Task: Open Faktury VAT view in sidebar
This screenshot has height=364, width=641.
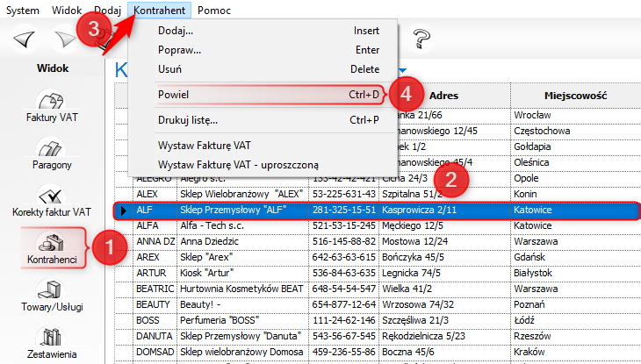Action: click(52, 106)
